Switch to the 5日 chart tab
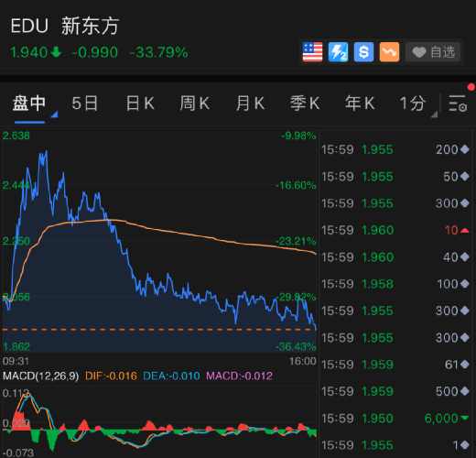The width and height of the screenshot is (476, 458). [x=85, y=104]
